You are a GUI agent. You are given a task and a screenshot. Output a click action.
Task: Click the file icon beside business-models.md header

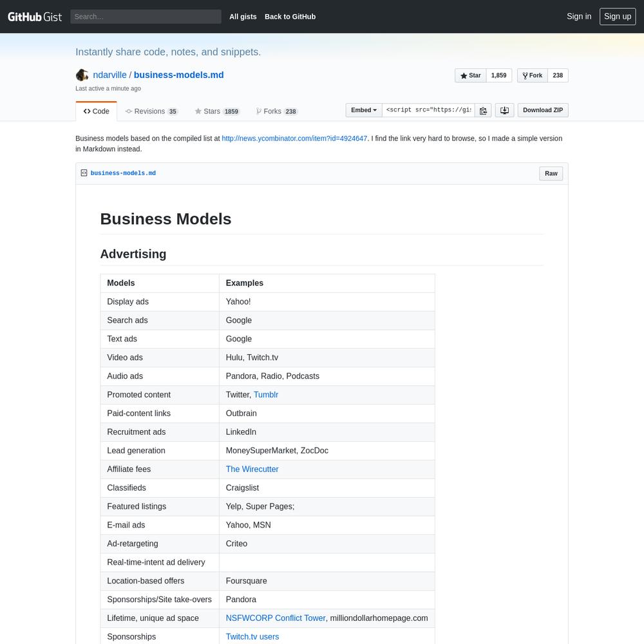84,173
